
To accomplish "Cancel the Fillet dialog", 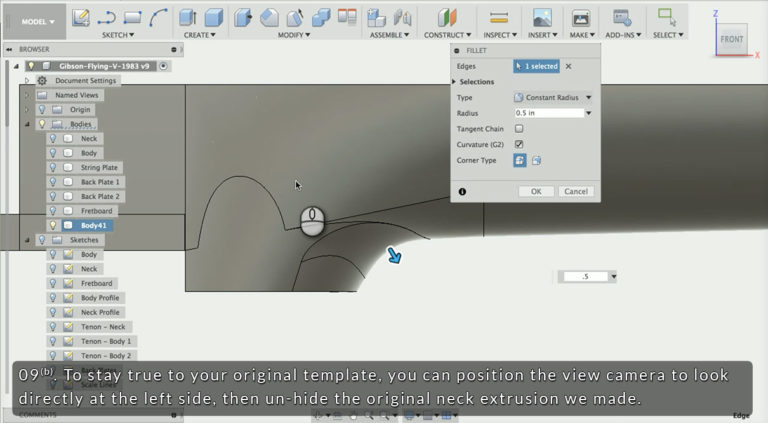I will tap(575, 191).
